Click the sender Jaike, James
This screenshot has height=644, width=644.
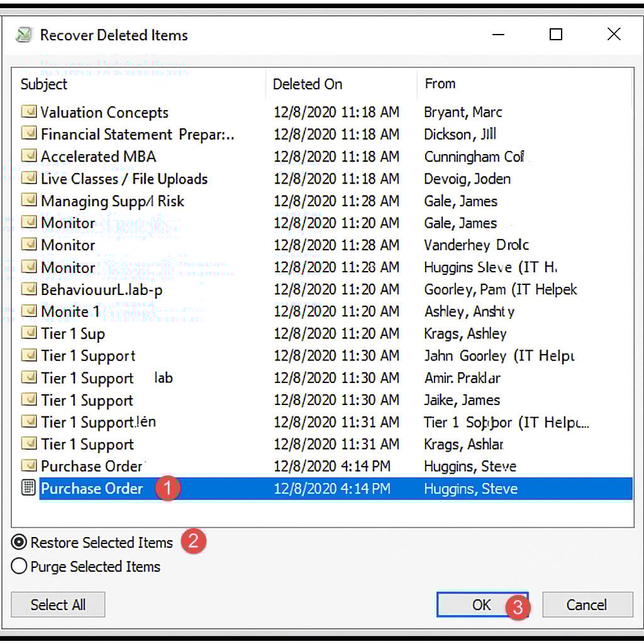[x=462, y=400]
